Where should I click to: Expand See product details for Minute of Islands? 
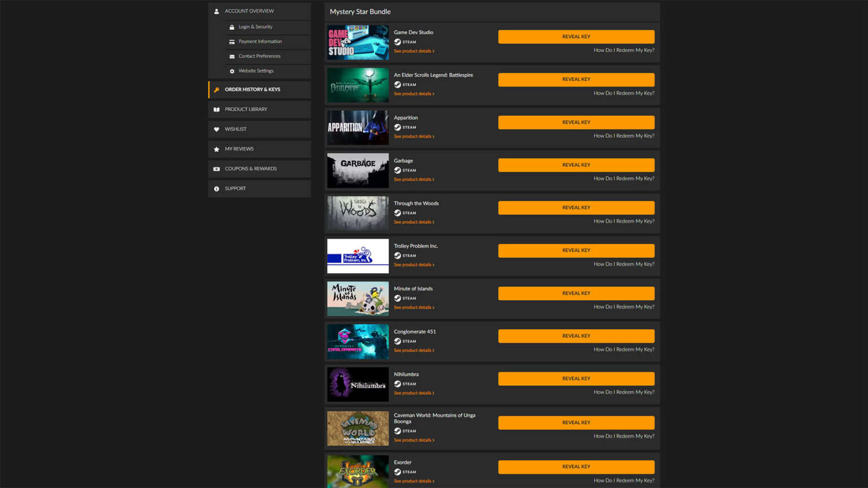(414, 308)
